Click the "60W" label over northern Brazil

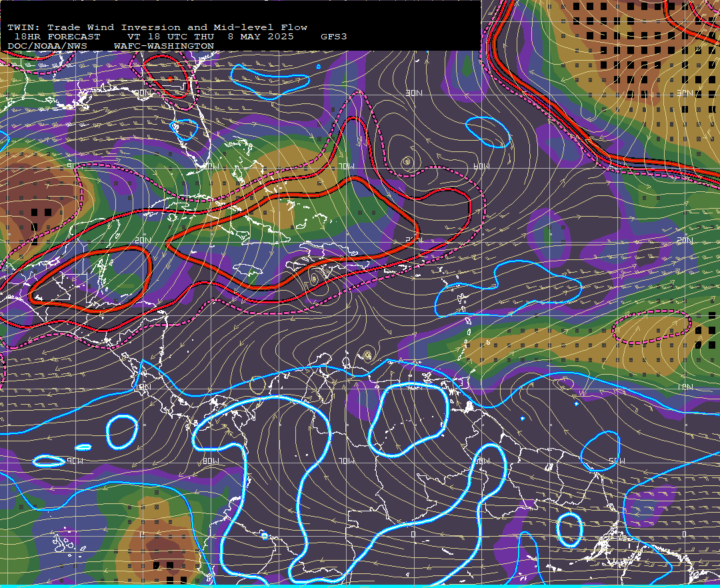click(482, 461)
